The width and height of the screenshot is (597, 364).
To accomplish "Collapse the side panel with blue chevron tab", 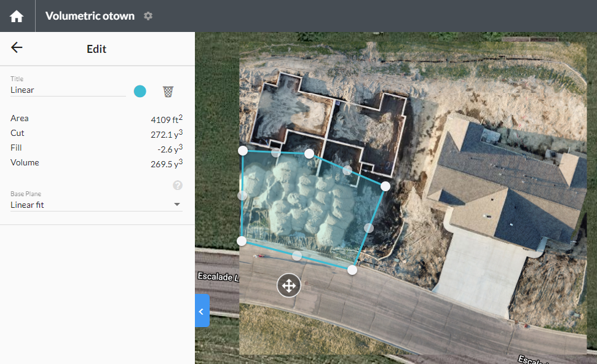I will (x=202, y=311).
